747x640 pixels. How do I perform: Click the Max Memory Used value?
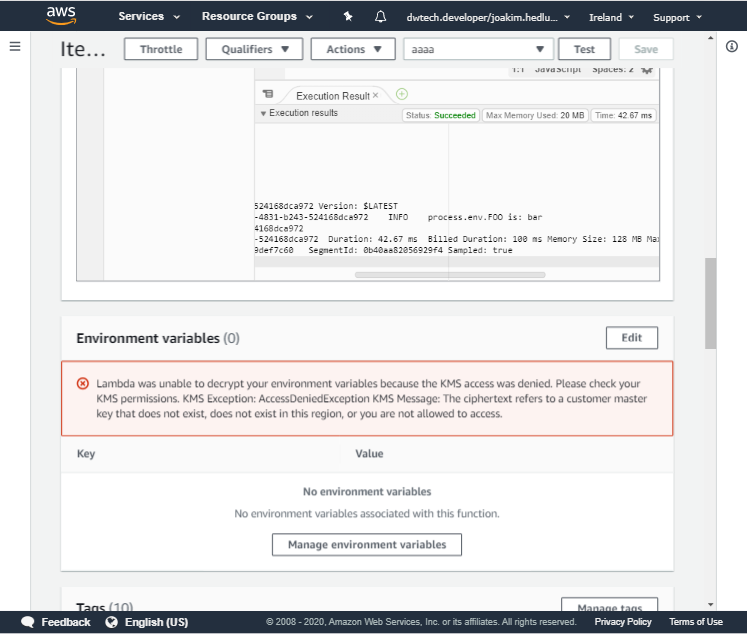click(535, 115)
